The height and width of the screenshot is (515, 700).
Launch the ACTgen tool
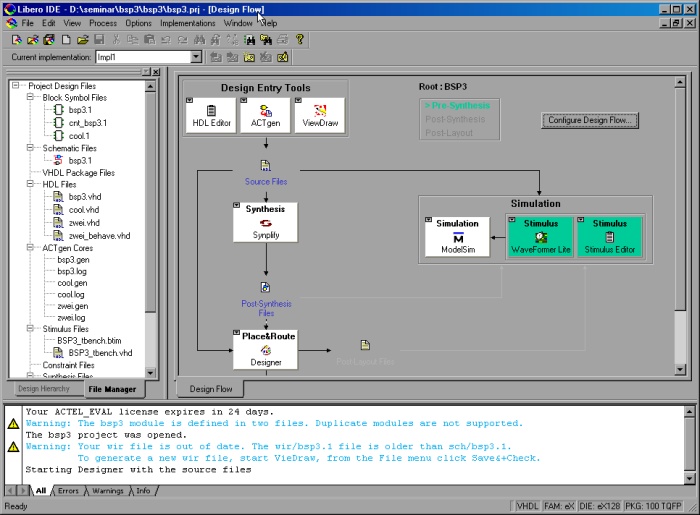(266, 116)
